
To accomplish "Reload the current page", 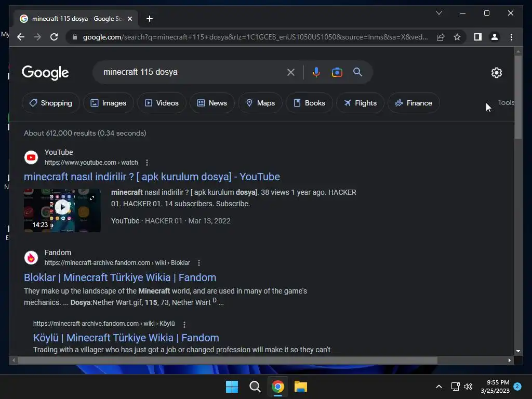I will pos(54,37).
